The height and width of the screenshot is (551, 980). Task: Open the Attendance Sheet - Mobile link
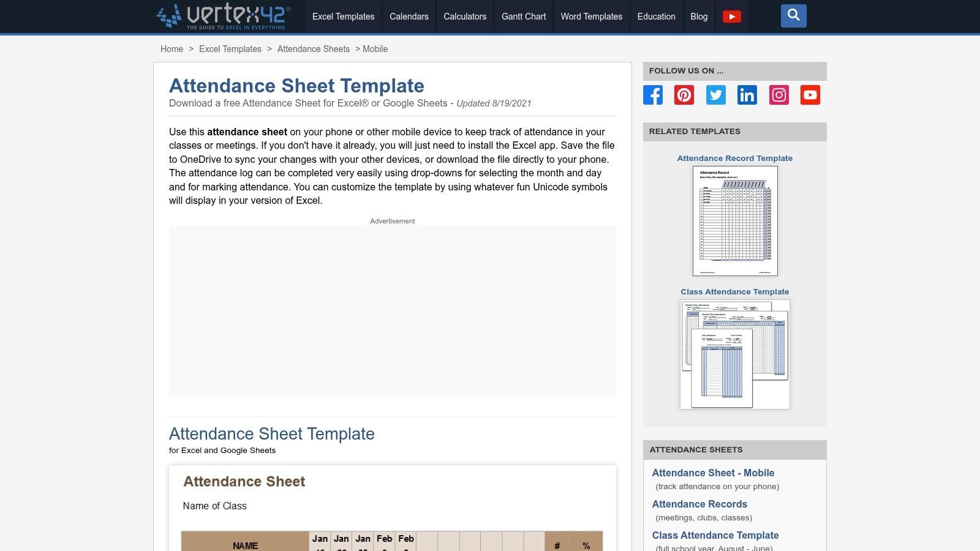coord(713,473)
